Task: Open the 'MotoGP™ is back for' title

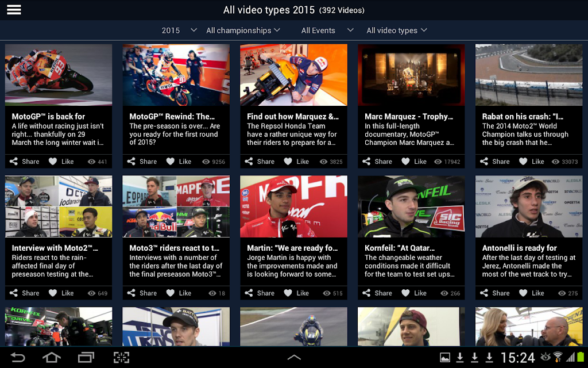Action: point(48,116)
